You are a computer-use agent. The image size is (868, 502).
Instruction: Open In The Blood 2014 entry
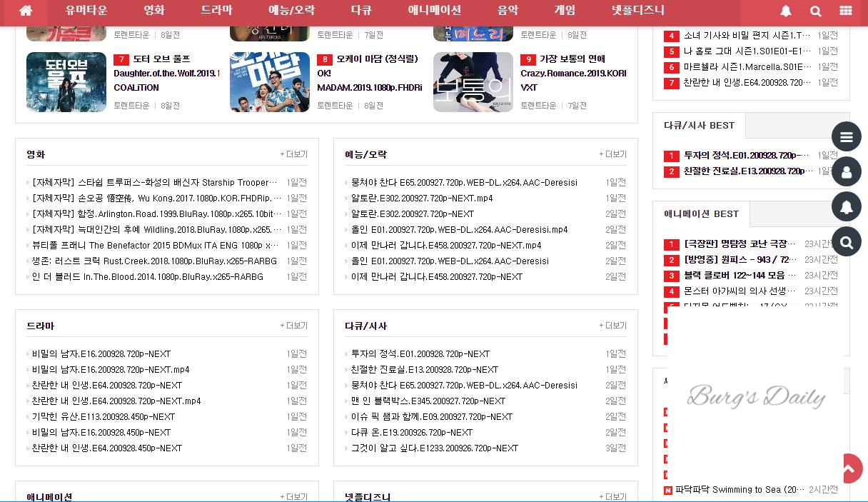click(x=147, y=277)
